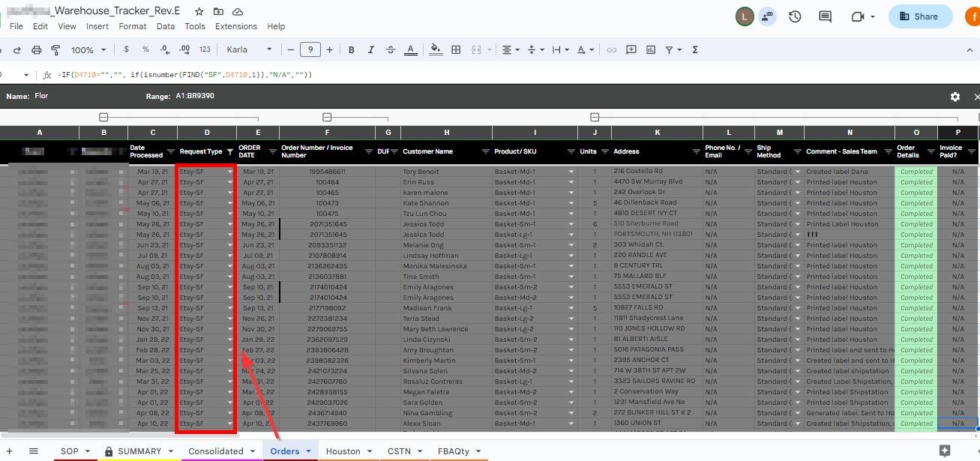Open more number formats 123

coord(205,49)
